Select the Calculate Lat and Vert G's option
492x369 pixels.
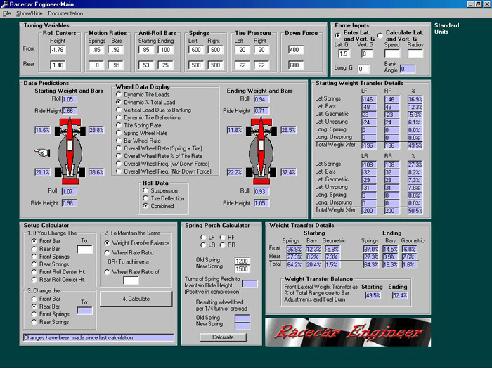380,35
